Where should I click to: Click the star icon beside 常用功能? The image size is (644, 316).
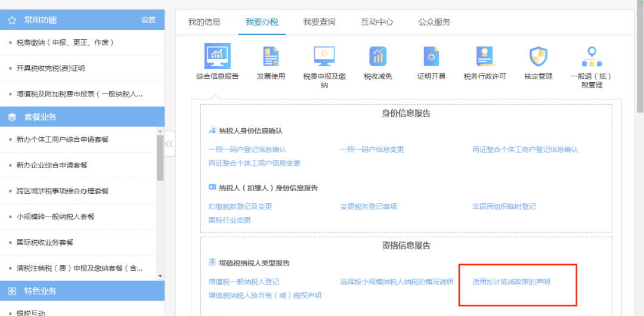(12, 20)
